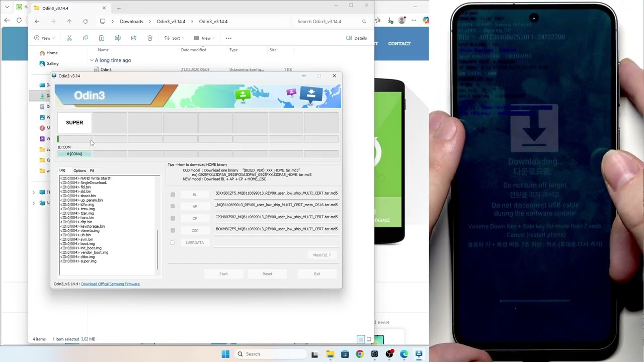Open CONTACT menu on the website
Image resolution: width=644 pixels, height=362 pixels.
(399, 44)
